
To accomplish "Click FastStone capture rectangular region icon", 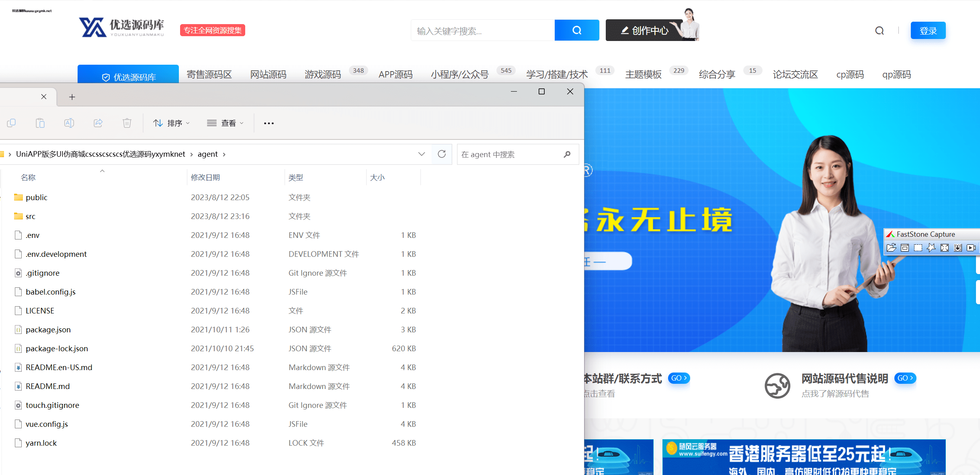I will (918, 248).
